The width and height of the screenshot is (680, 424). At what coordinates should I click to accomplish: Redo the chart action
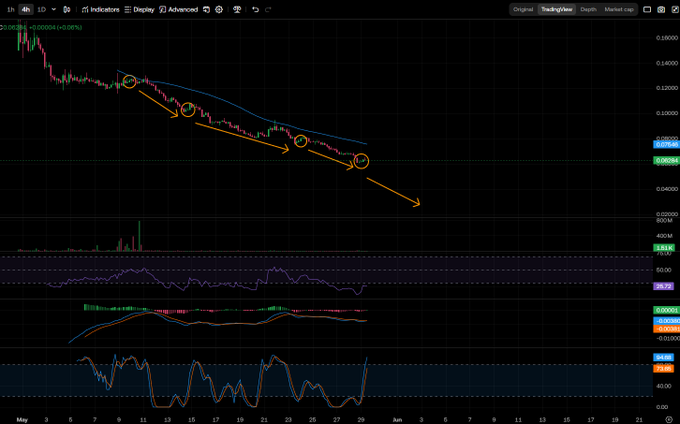268,10
